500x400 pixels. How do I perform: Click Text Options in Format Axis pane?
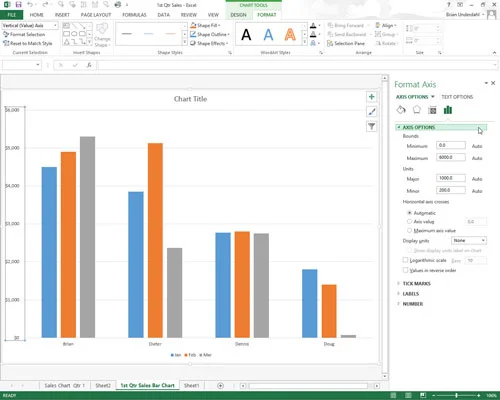coord(457,97)
